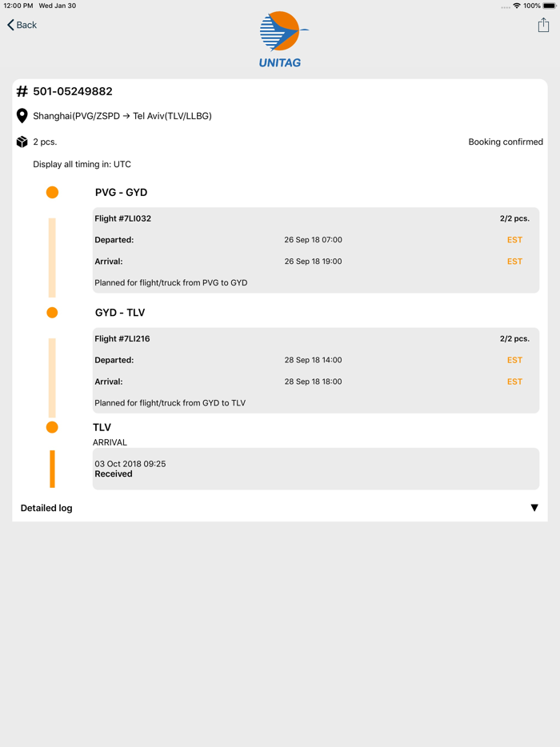Tap the EST label for flight 7LI032 departure
Screen dimensions: 560x747
[514, 239]
